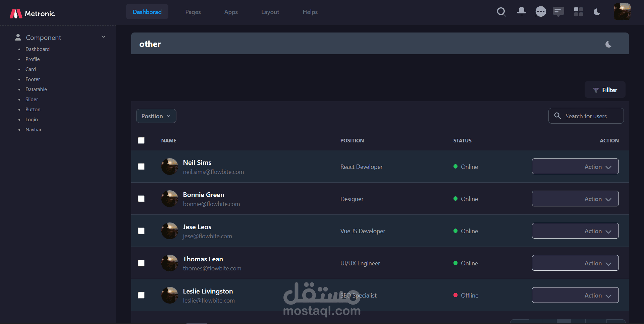Click Neil Sims' avatar
Viewport: 644px width, 324px height.
(170, 167)
